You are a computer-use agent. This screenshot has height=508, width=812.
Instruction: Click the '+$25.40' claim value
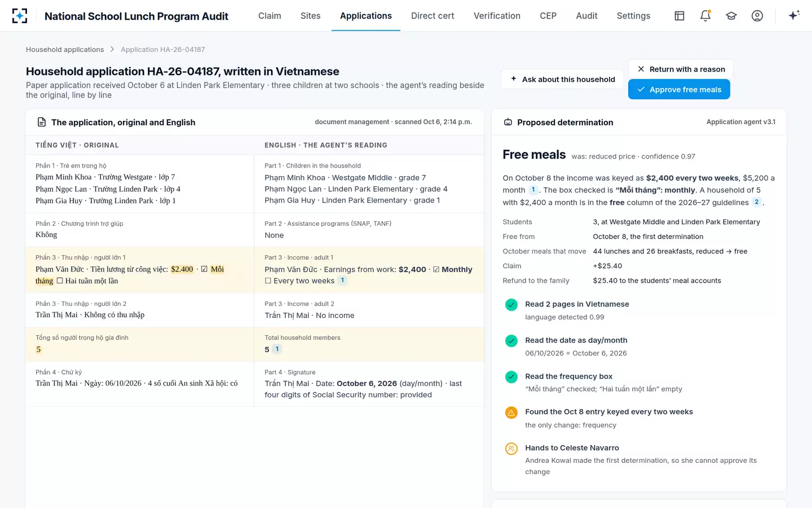(607, 266)
